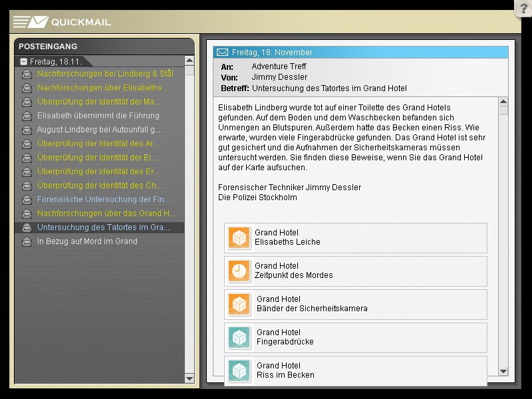Open mail Elisabeth übernimmt die Führung
Screen dimensions: 532x399
pos(98,116)
